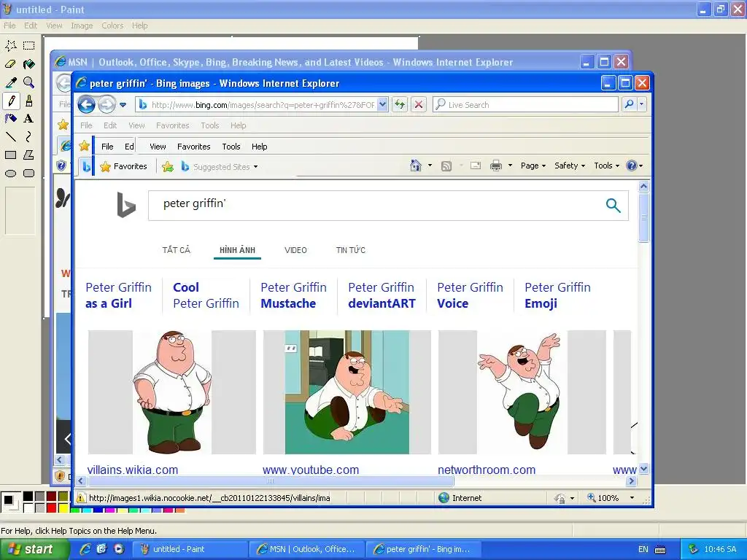
Task: Choose the straight Line tool in Paint
Action: tap(11, 137)
